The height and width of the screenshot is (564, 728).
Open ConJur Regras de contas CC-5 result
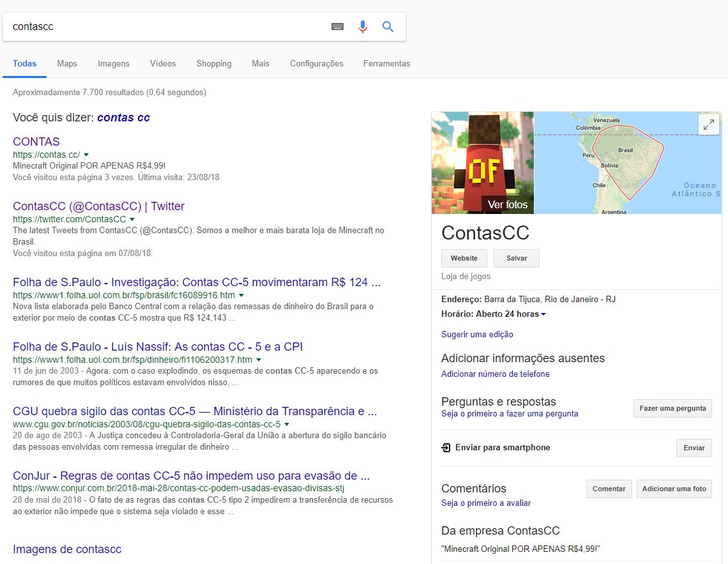192,476
